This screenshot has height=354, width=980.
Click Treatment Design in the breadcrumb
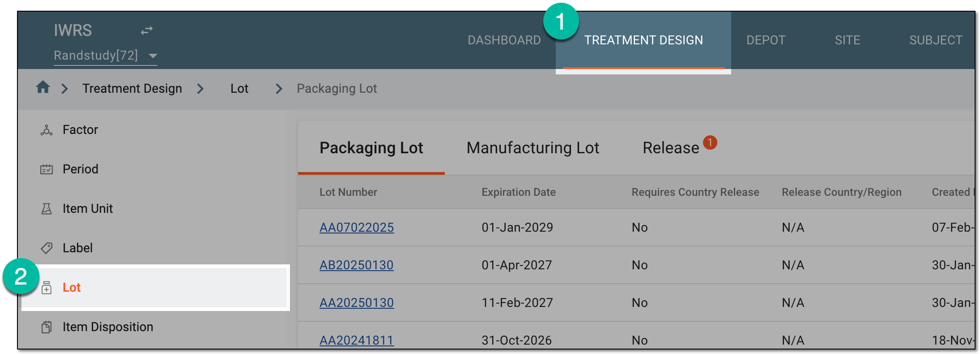[x=132, y=89]
